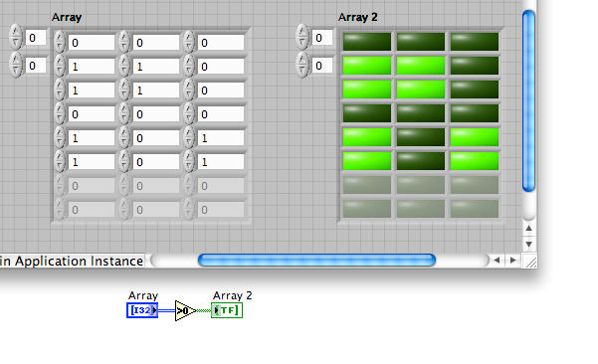Click stepper of greyed Array row 8, column 3
The height and width of the screenshot is (364, 598).
189,209
